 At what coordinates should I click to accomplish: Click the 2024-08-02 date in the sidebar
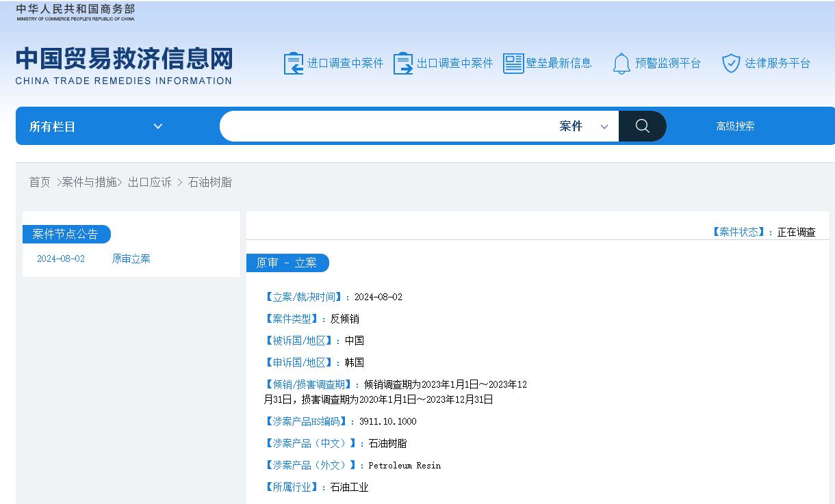[x=61, y=258]
